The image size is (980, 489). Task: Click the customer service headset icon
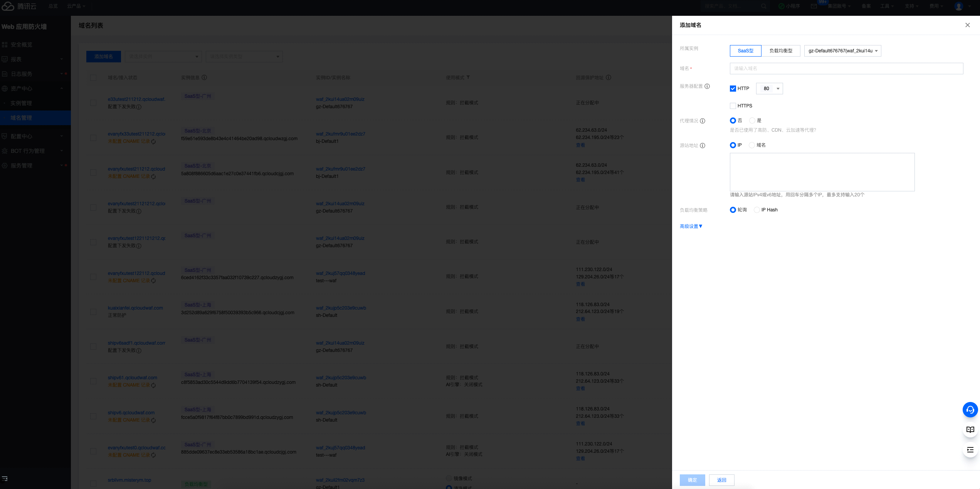pyautogui.click(x=970, y=410)
